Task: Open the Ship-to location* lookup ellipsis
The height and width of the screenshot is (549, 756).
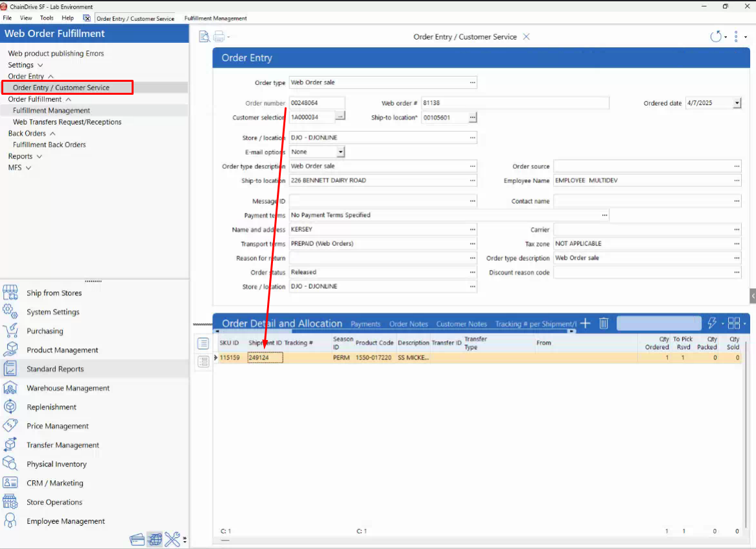Action: coord(473,117)
